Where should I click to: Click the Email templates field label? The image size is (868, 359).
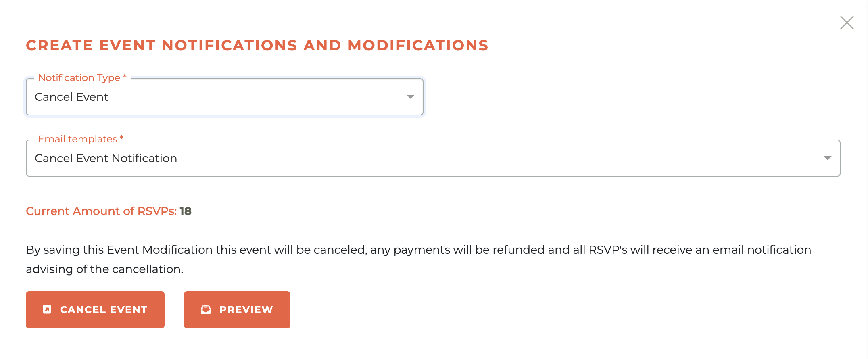[77, 139]
